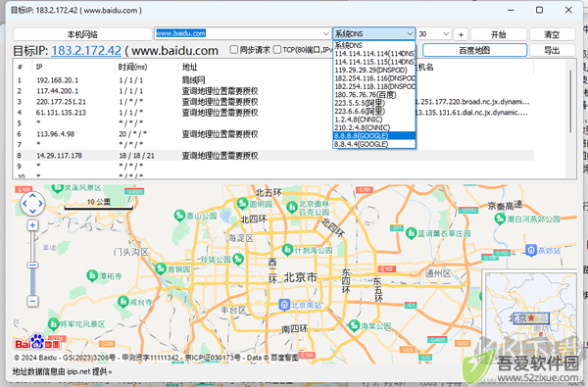Image resolution: width=588 pixels, height=387 pixels.
Task: Click the 北京南站 station icon on map
Action: point(284,305)
